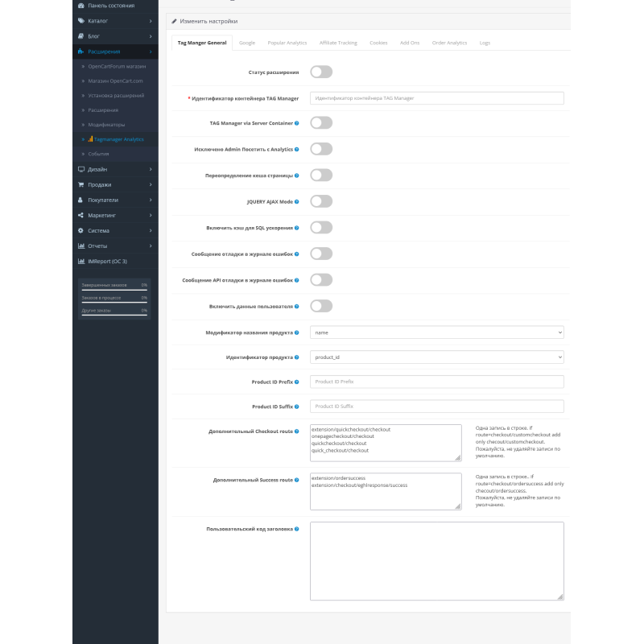The image size is (644, 644).
Task: Enable the Статус расширения toggle
Action: pos(321,72)
